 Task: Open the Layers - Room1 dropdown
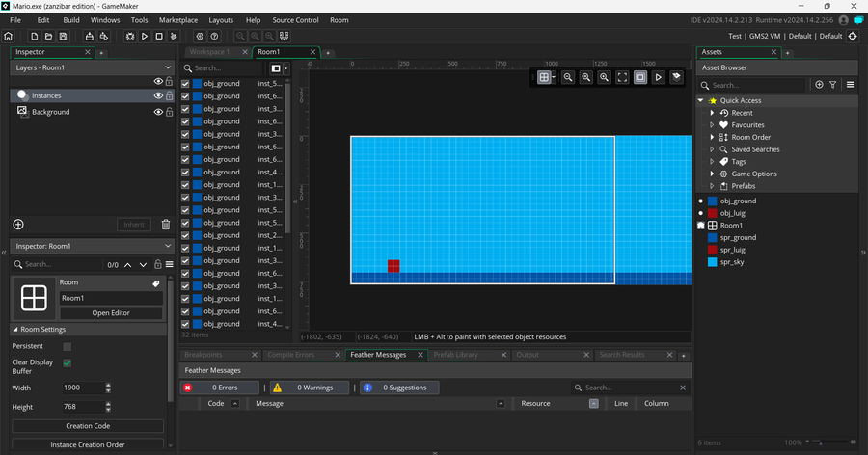tap(91, 68)
